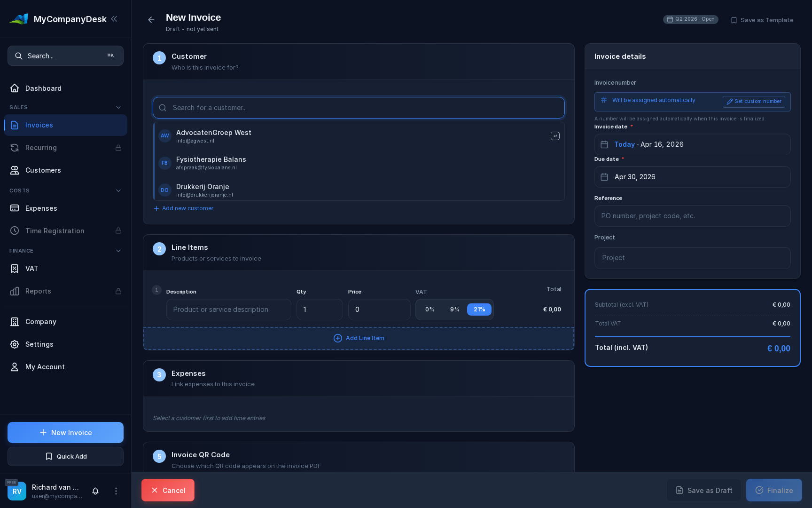The width and height of the screenshot is (812, 508).
Task: Open the invoice date calendar icon
Action: coord(605,144)
